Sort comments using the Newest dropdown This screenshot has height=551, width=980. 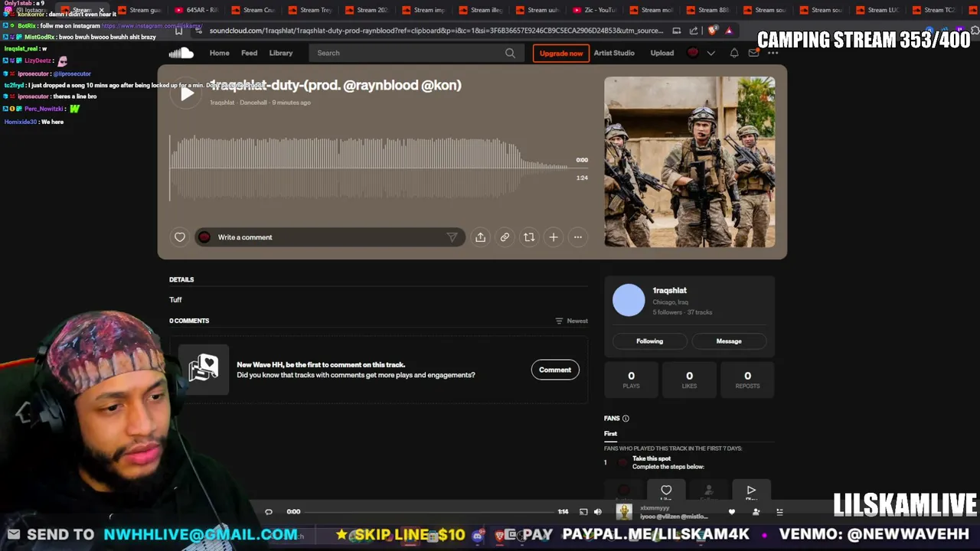[x=571, y=321]
